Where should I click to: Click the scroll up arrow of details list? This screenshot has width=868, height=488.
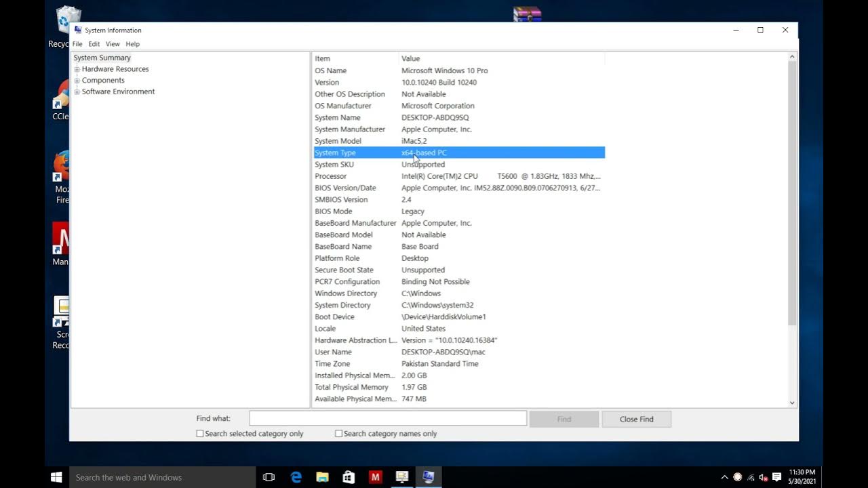click(792, 58)
